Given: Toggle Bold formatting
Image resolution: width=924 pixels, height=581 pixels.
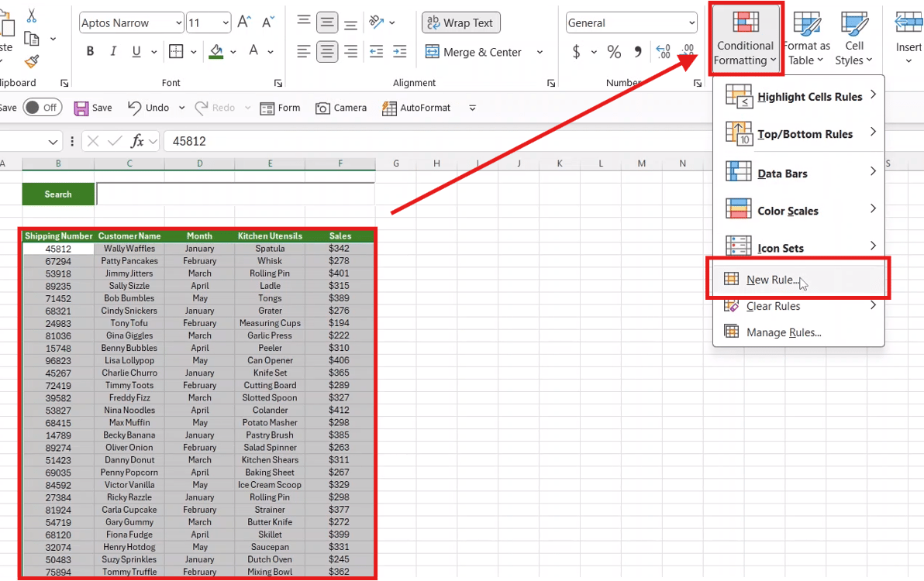Looking at the screenshot, I should (90, 52).
